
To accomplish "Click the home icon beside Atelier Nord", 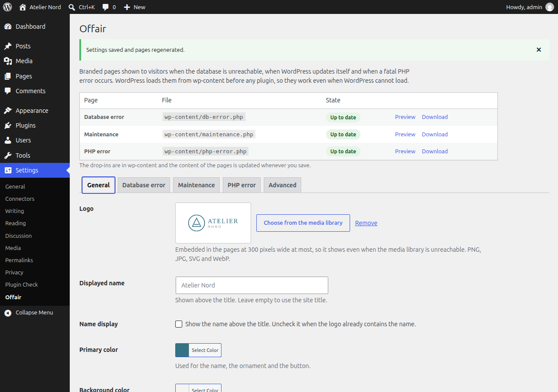I will click(x=23, y=7).
